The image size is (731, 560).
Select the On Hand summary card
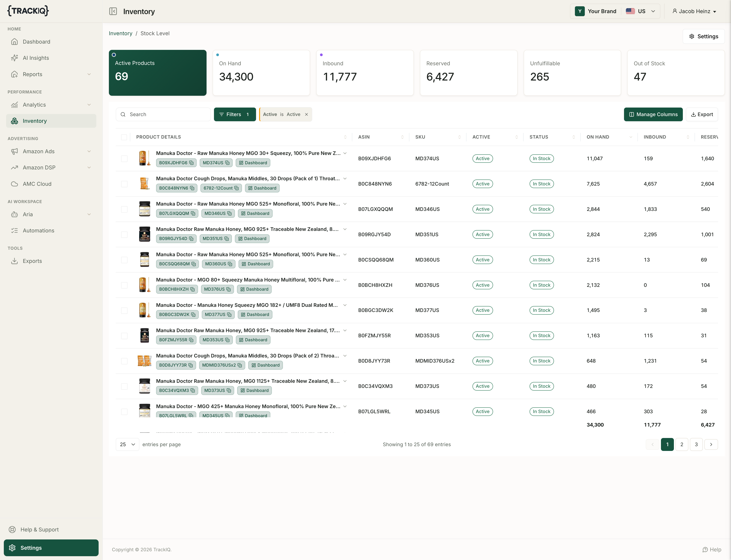tap(261, 73)
